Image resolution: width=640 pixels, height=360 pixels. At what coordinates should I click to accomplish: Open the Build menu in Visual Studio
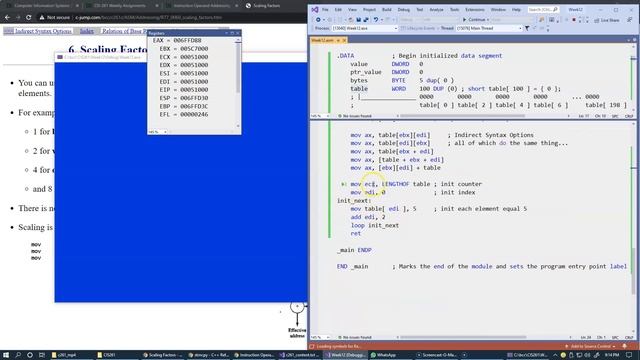(386, 9)
